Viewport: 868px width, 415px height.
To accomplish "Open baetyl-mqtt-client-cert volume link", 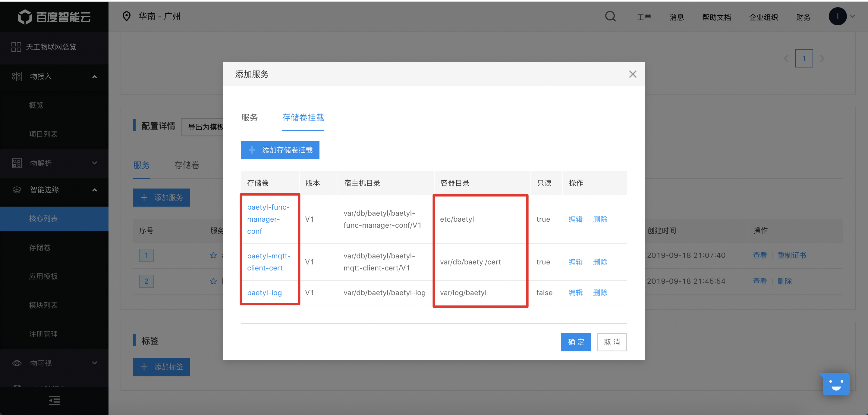I will pos(269,262).
